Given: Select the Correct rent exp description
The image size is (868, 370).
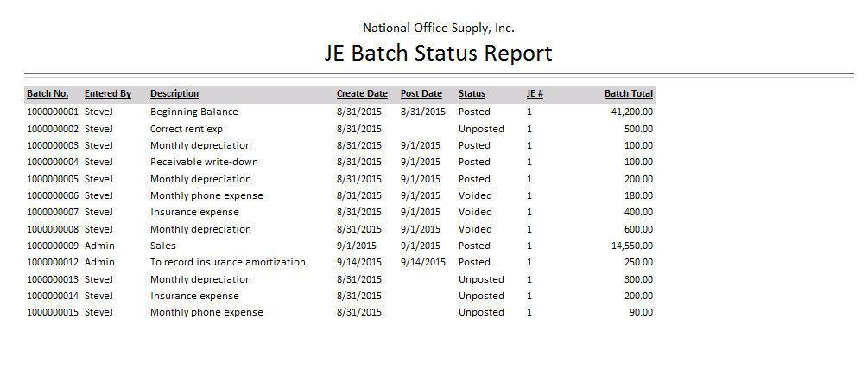Looking at the screenshot, I should (x=187, y=129).
